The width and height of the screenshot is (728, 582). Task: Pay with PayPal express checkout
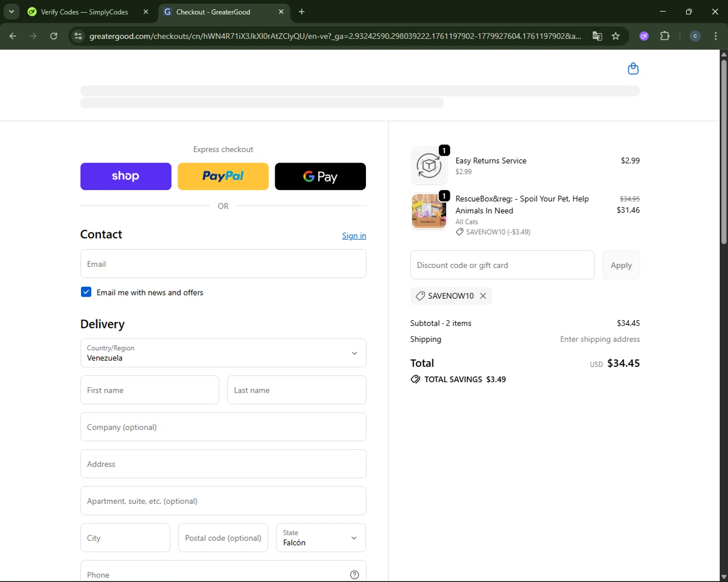223,177
